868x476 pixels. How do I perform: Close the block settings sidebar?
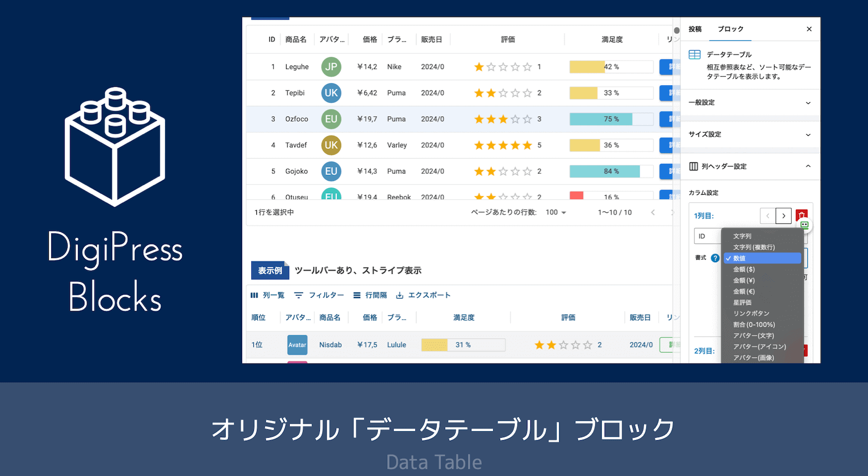pos(809,29)
